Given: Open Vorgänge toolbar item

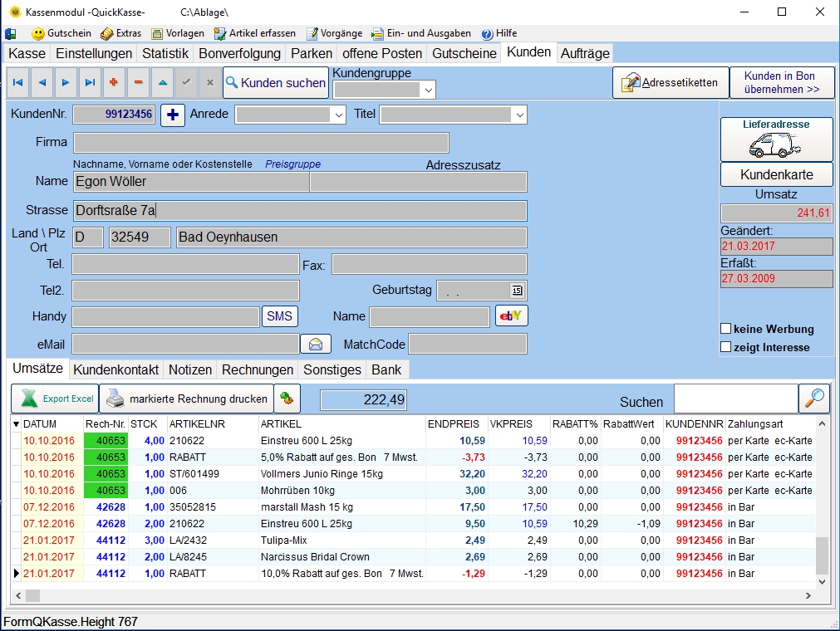Looking at the screenshot, I should pyautogui.click(x=334, y=34).
